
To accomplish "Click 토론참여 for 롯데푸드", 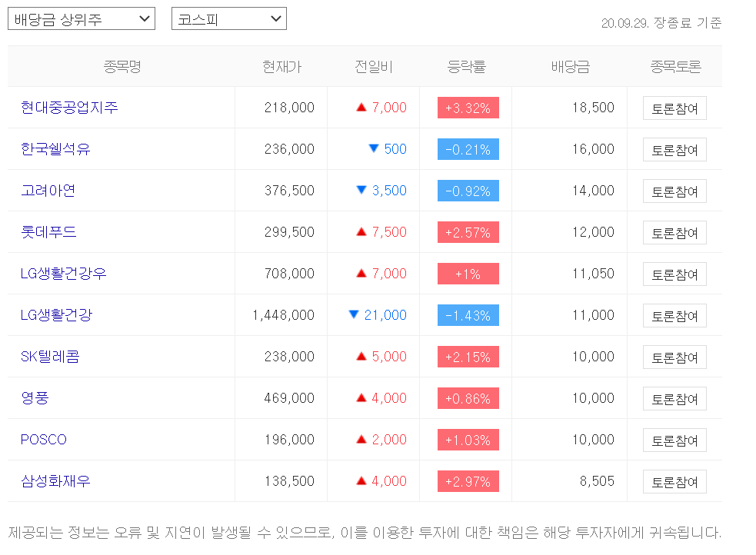I will pos(674,232).
